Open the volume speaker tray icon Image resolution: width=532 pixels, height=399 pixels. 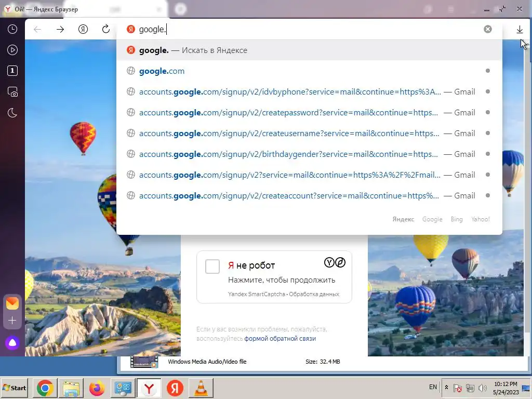click(x=482, y=388)
